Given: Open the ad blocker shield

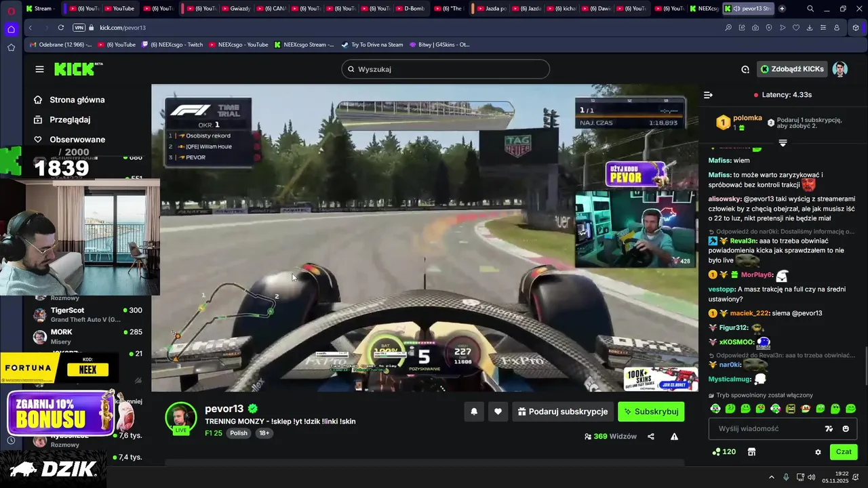Looking at the screenshot, I should pos(769,28).
